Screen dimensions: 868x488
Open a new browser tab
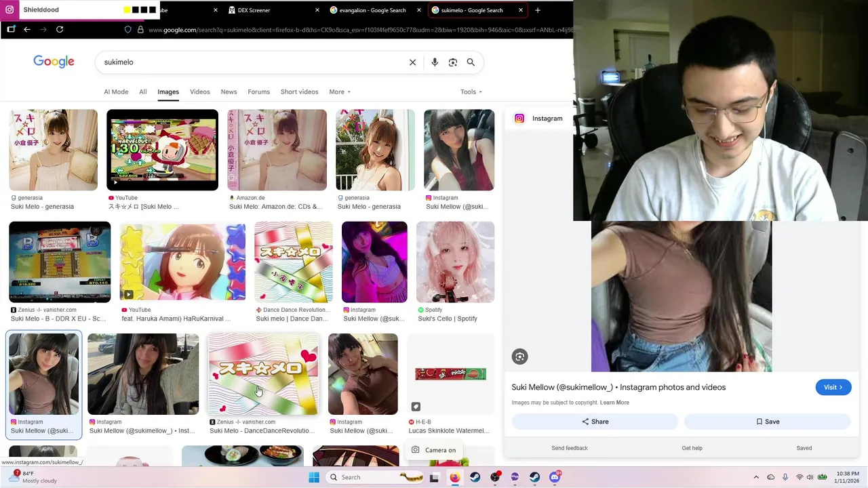coord(538,10)
